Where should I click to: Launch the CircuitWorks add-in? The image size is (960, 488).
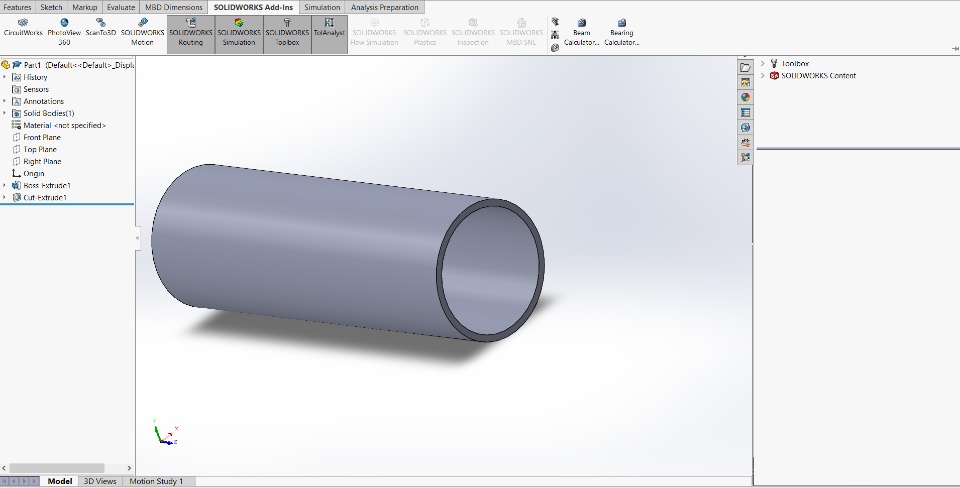pos(23,28)
